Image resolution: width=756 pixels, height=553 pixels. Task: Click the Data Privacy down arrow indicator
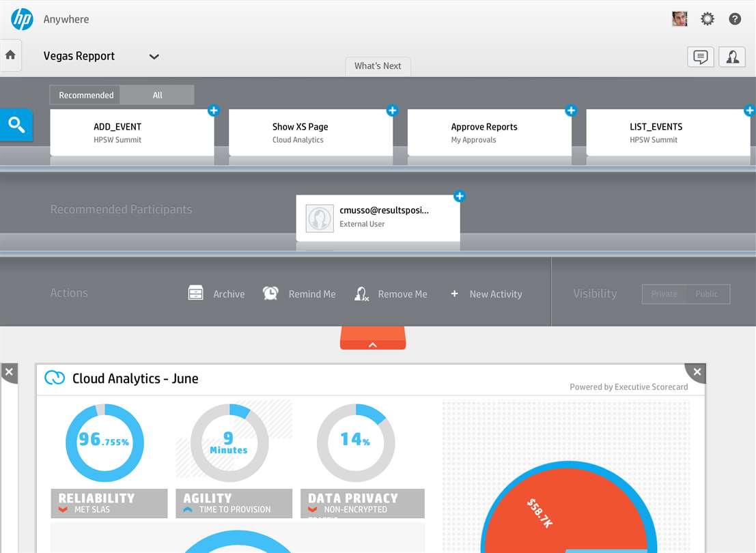click(x=312, y=509)
